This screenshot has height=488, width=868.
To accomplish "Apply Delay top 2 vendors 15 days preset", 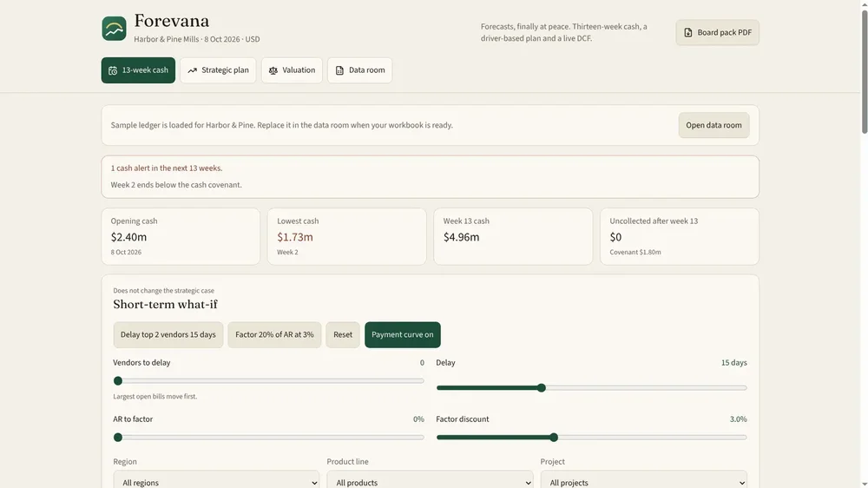I will (168, 334).
